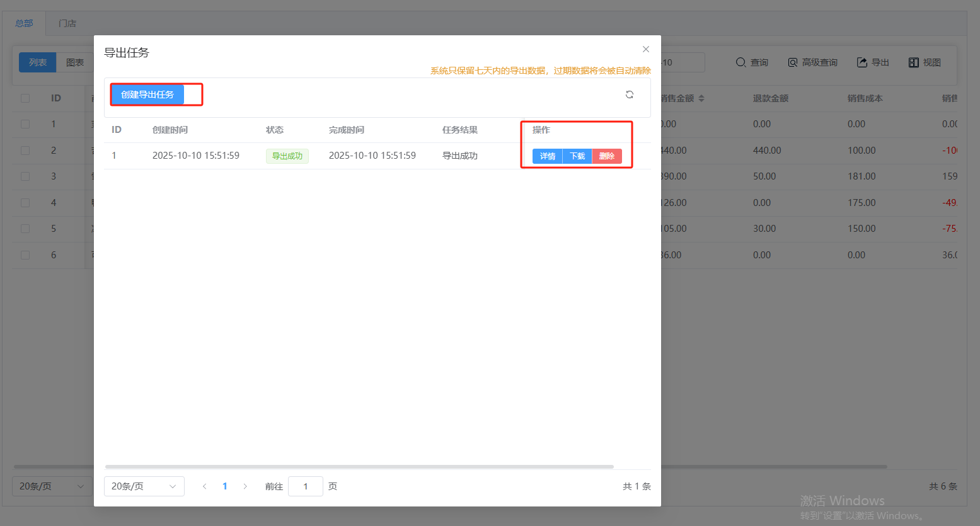
Task: Delete export task with 删除 button
Action: (607, 156)
